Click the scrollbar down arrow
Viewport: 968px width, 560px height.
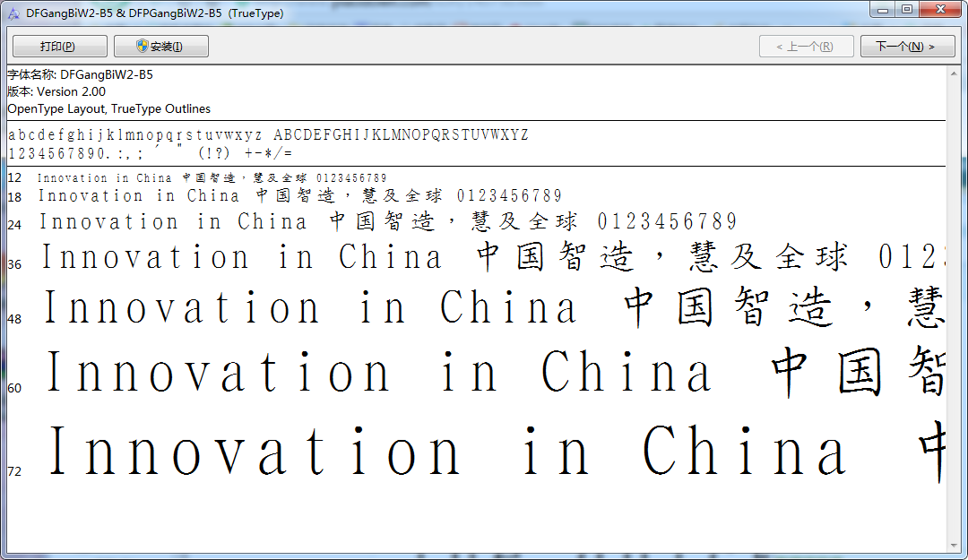click(x=954, y=545)
